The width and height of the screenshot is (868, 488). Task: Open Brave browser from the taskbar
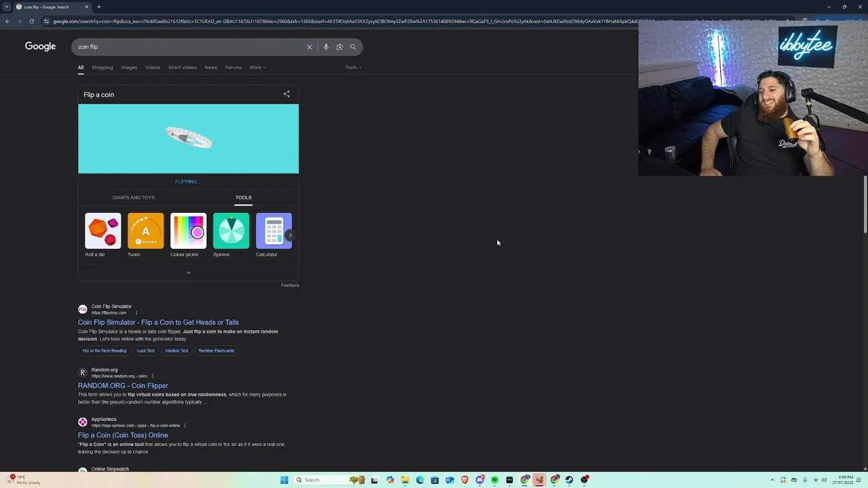465,480
